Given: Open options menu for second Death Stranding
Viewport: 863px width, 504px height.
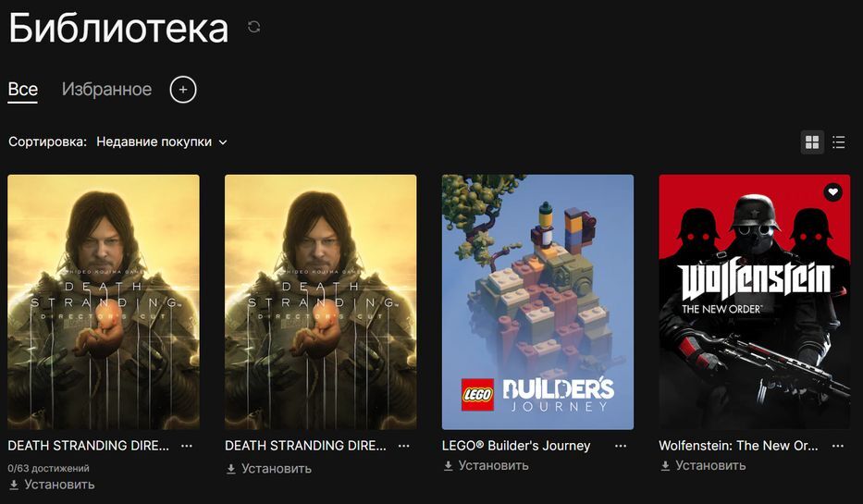Looking at the screenshot, I should (x=403, y=446).
